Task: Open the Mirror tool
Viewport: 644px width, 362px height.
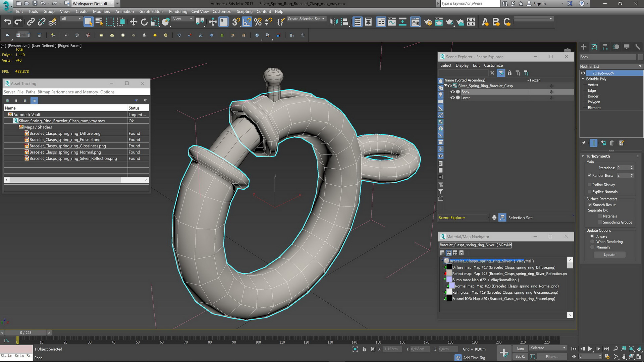Action: [x=334, y=22]
